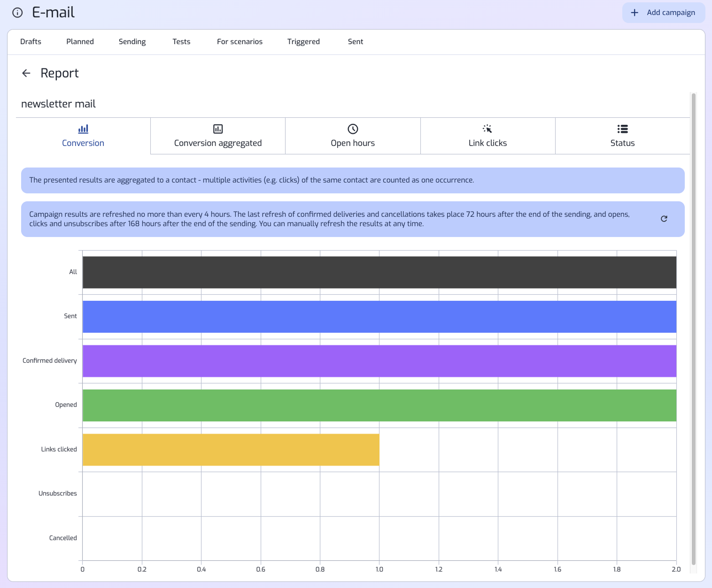This screenshot has height=588, width=712.
Task: Open the Triggered tab
Action: coord(303,42)
